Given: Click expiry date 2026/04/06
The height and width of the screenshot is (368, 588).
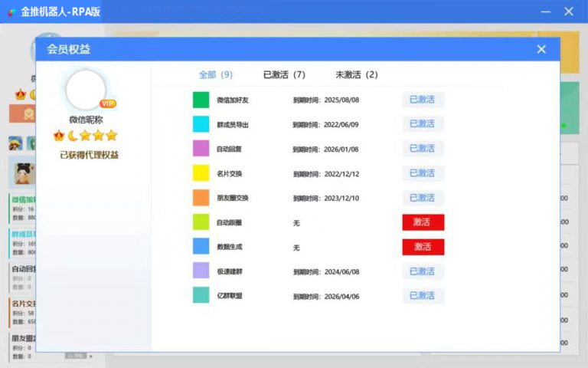Looking at the screenshot, I should click(x=341, y=297).
